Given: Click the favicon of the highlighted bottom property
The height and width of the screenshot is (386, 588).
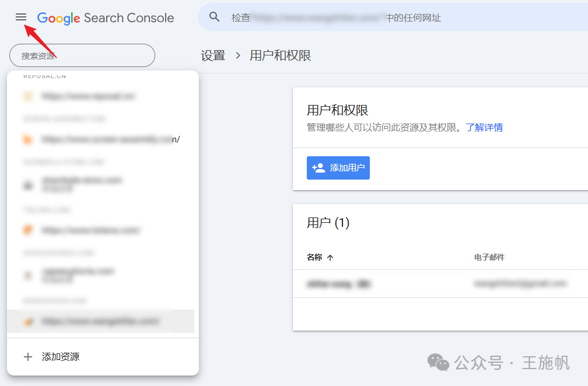Looking at the screenshot, I should 28,321.
